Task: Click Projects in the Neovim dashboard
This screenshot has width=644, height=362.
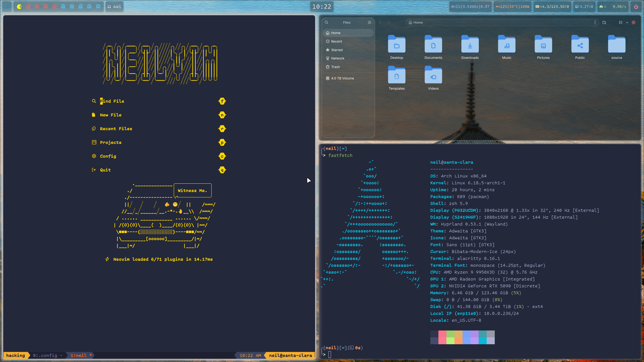Action: [x=111, y=142]
